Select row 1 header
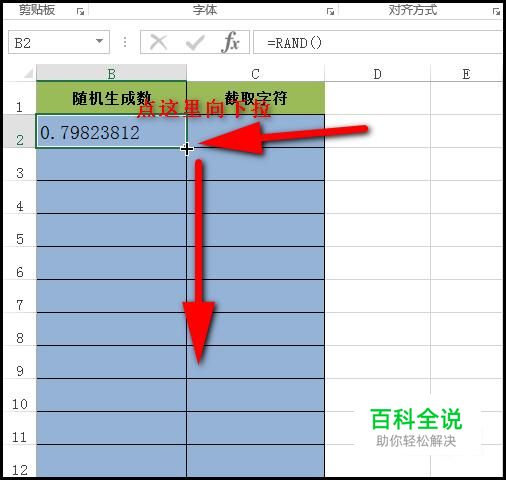The height and width of the screenshot is (480, 506). [19, 98]
